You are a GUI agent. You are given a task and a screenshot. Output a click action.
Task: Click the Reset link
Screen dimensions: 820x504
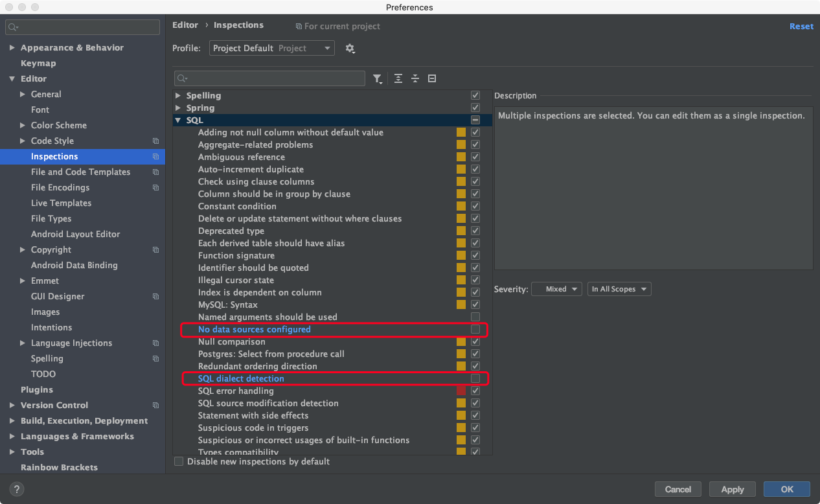pos(801,27)
